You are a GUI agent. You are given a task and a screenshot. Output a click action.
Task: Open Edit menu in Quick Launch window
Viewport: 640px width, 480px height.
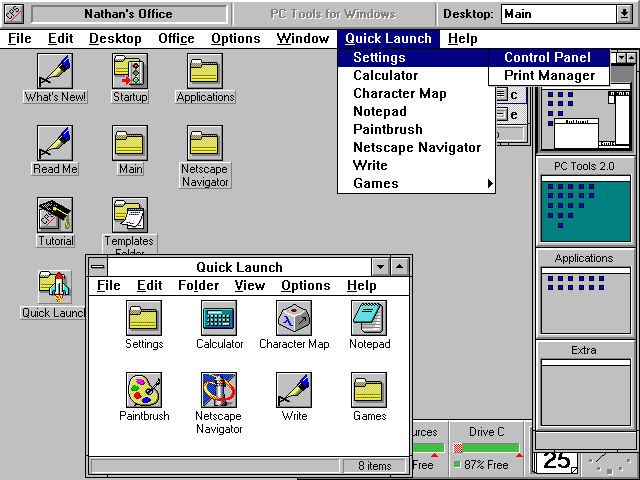tap(149, 285)
